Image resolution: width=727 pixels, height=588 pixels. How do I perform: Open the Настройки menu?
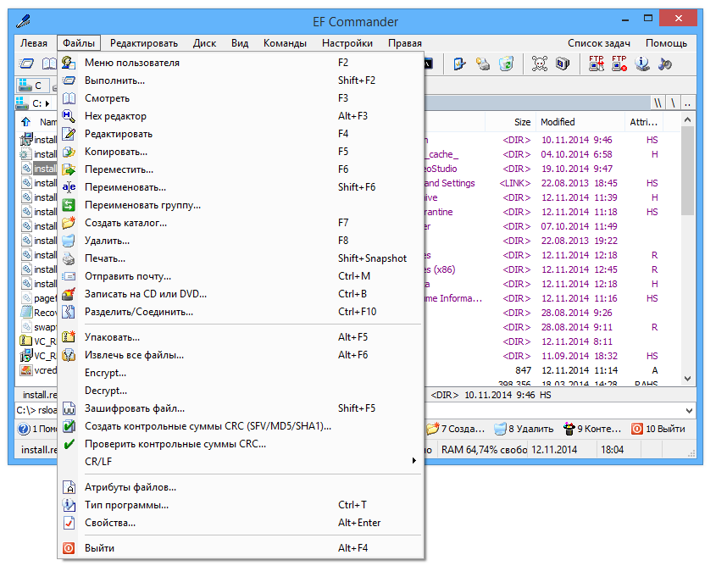[x=347, y=43]
